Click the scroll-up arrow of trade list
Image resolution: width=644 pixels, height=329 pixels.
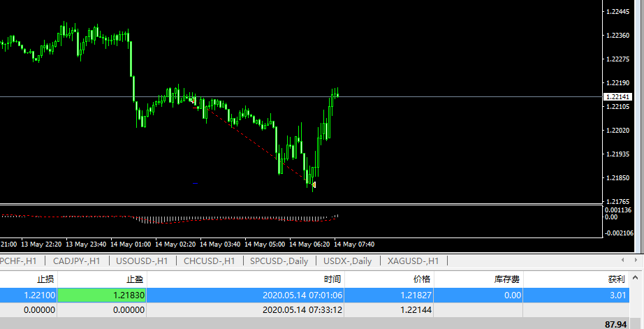tap(636, 277)
